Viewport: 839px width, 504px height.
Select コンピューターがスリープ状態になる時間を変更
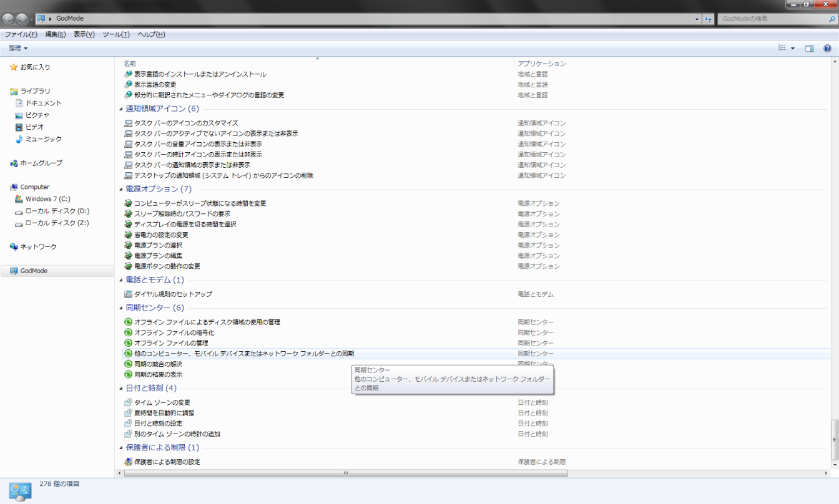(x=200, y=203)
